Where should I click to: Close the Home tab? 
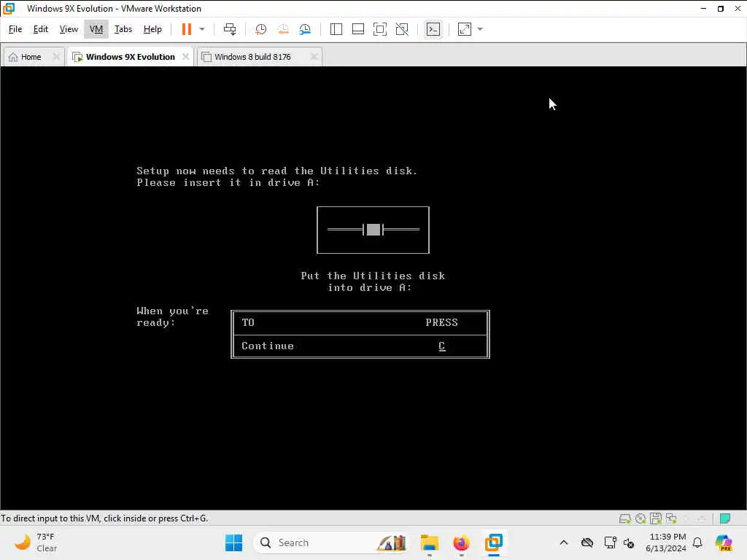pos(56,57)
